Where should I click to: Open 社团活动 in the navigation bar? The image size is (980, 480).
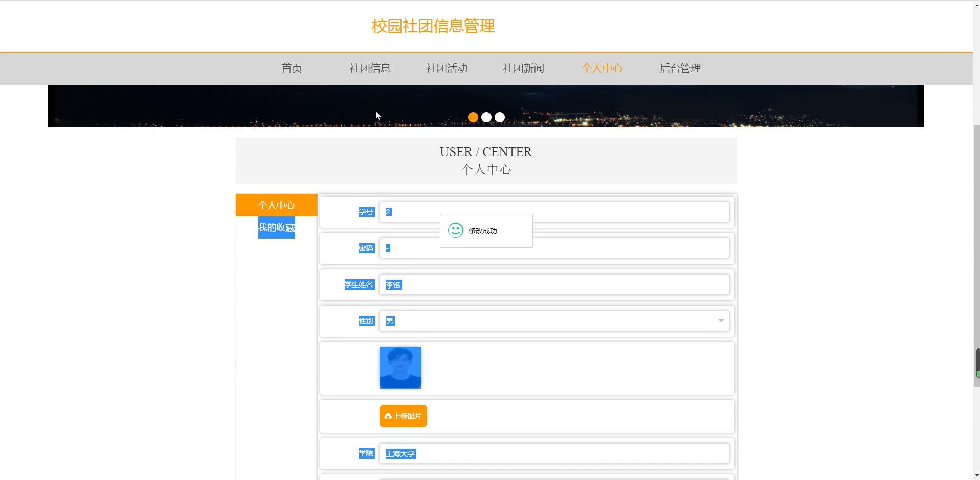(447, 68)
